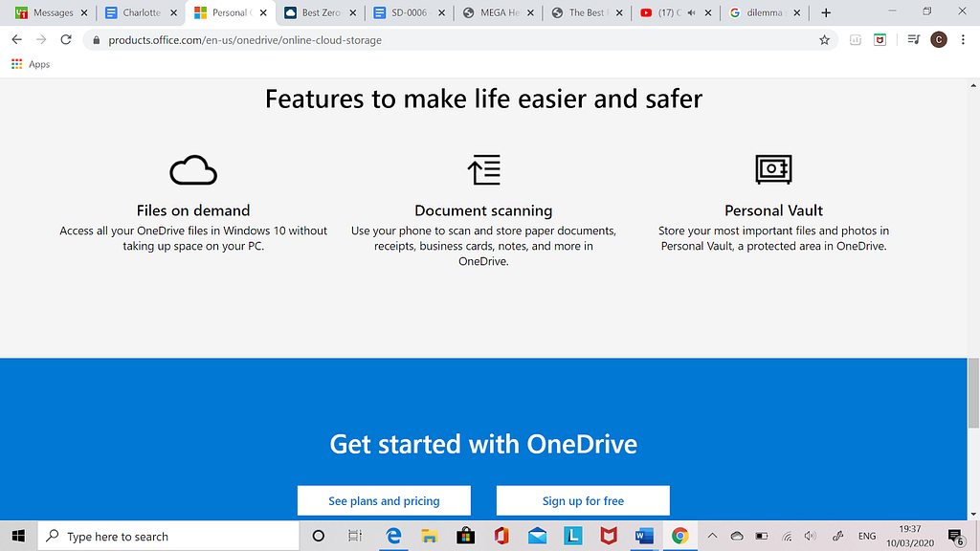Viewport: 980px width, 551px height.
Task: Click the scrollbar up arrow
Action: (x=973, y=85)
